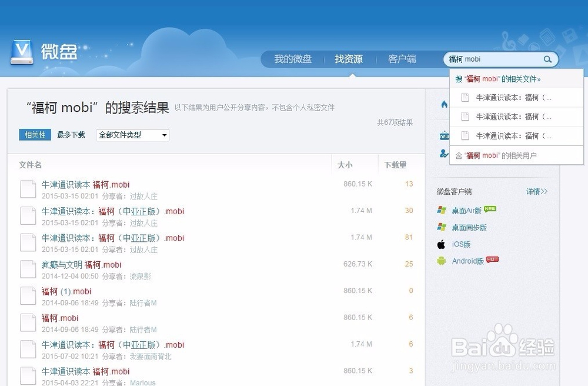Click the 共67项结果 count text
Viewport: 588px width, 386px height.
(x=395, y=122)
